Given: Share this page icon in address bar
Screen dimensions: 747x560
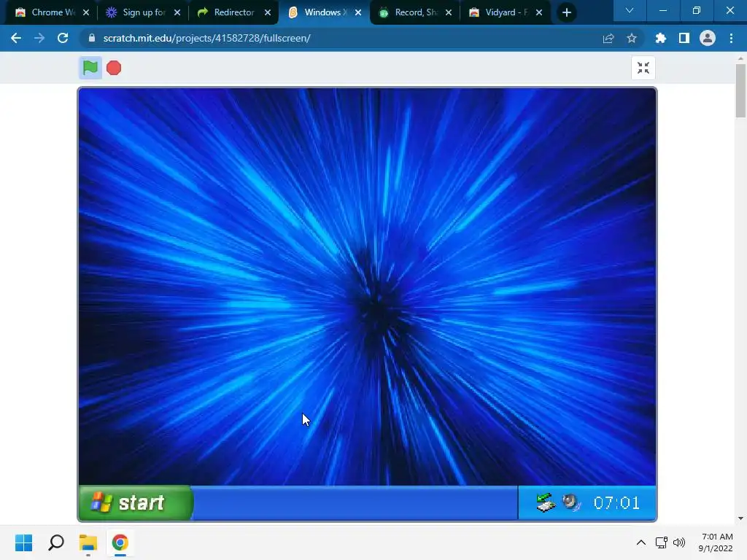Looking at the screenshot, I should click(x=608, y=38).
